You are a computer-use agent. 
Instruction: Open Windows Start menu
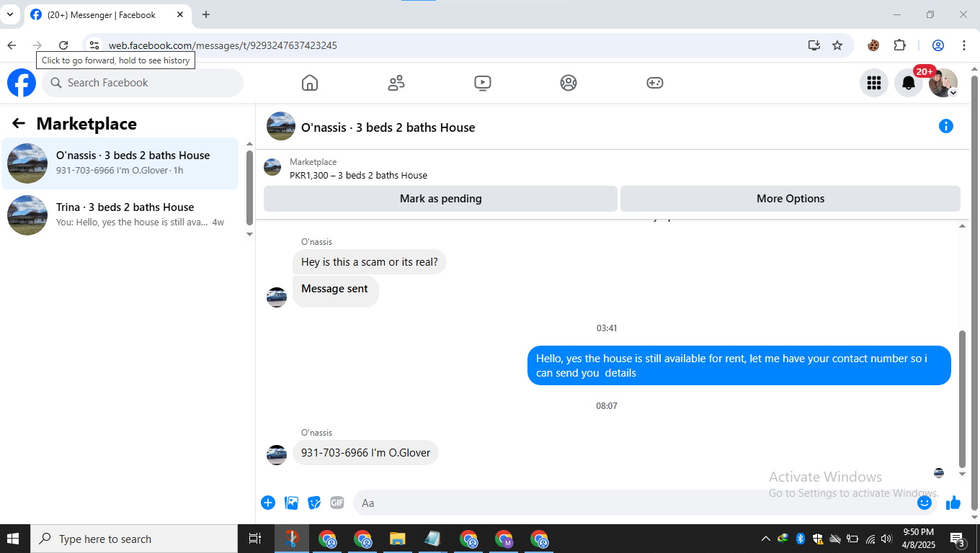[x=13, y=539]
